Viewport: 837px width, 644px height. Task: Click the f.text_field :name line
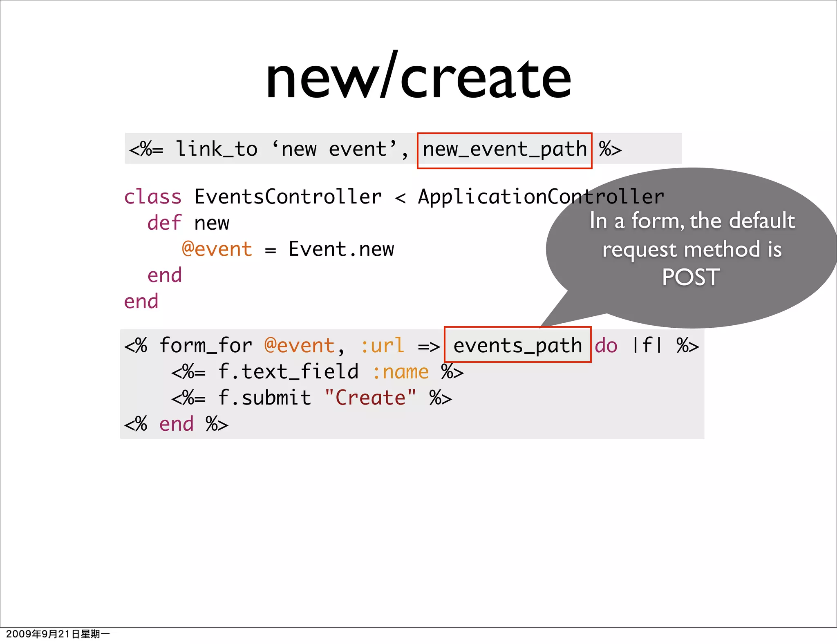click(317, 372)
